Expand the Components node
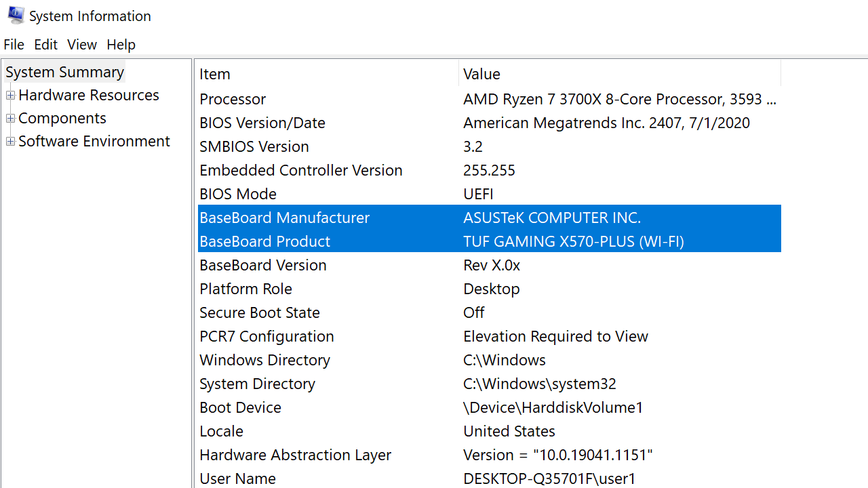This screenshot has height=488, width=868. pyautogui.click(x=10, y=119)
